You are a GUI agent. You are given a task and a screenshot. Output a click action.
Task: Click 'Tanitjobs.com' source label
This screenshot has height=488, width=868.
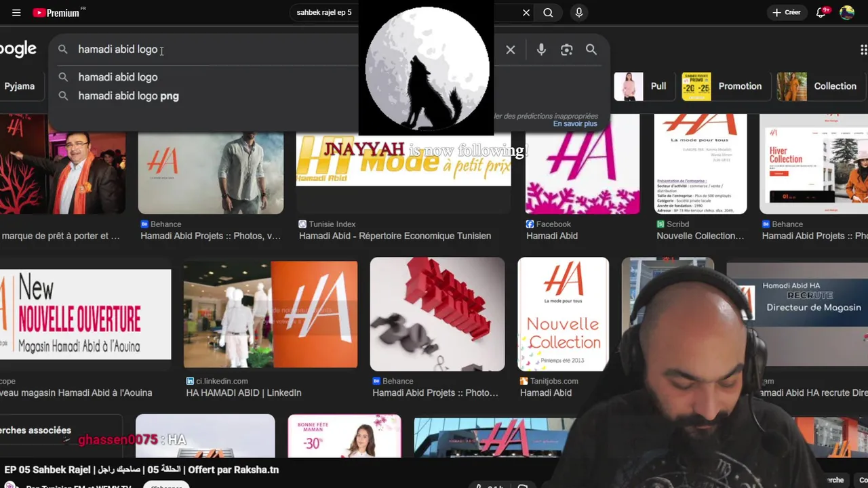[554, 381]
